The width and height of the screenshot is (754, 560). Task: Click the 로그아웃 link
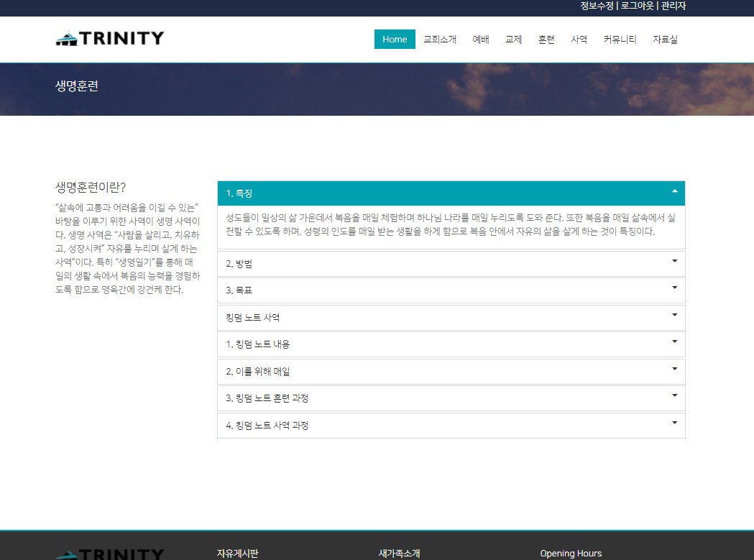pos(637,6)
